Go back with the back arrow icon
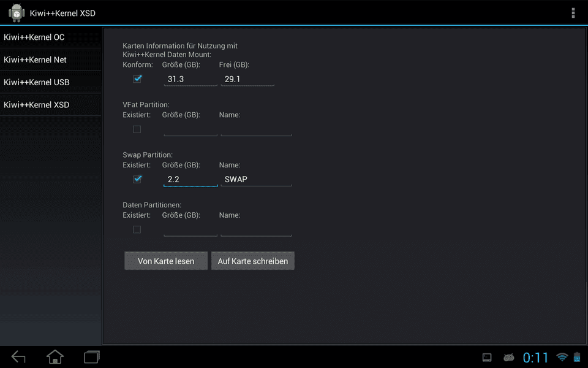Screen dimensions: 588x368 point(18,357)
